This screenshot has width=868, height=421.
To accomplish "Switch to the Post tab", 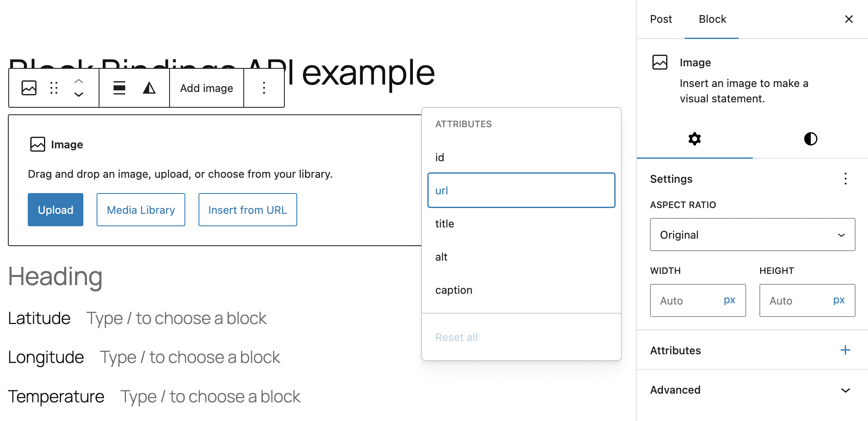I will tap(661, 19).
